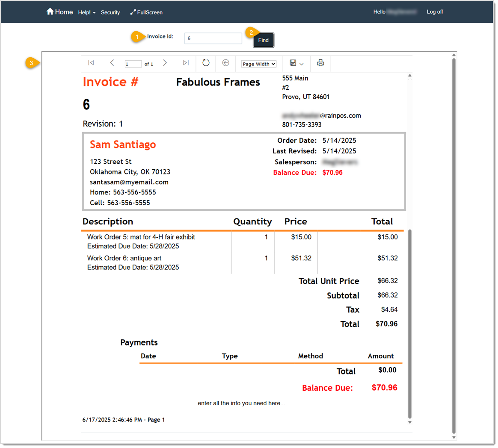Image resolution: width=498 pixels, height=448 pixels.
Task: Jump to the first page of the report
Action: [91, 63]
